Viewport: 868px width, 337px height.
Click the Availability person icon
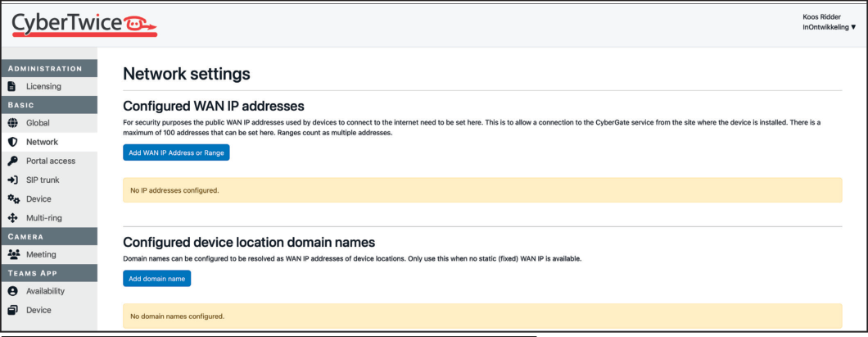click(x=13, y=291)
